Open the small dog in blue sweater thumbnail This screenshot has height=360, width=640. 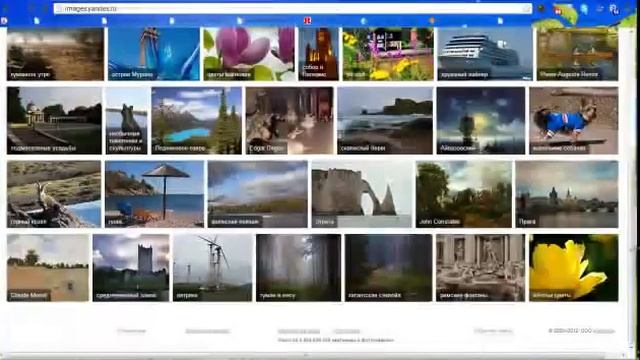pos(573,120)
